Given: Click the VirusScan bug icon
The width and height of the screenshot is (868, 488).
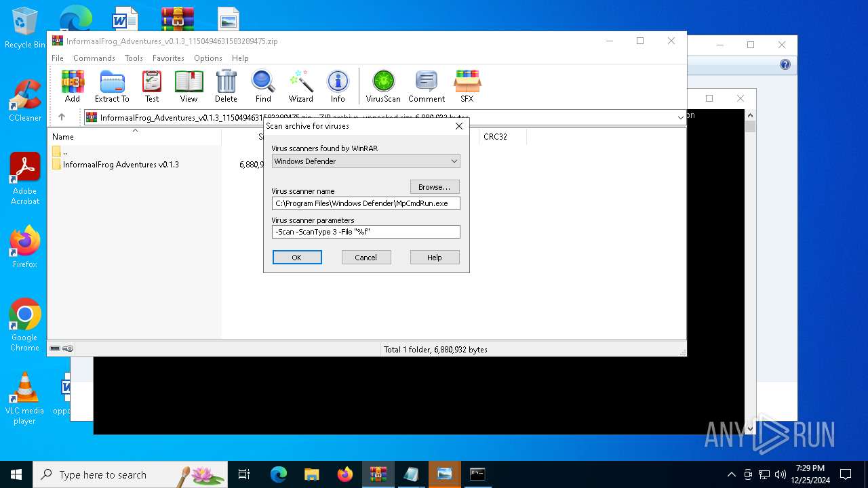Looking at the screenshot, I should pos(383,86).
